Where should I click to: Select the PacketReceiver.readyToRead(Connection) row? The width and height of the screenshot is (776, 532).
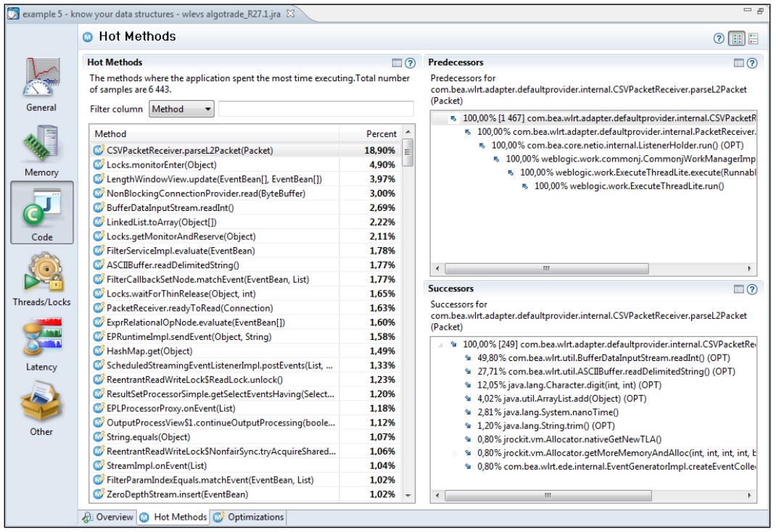245,308
